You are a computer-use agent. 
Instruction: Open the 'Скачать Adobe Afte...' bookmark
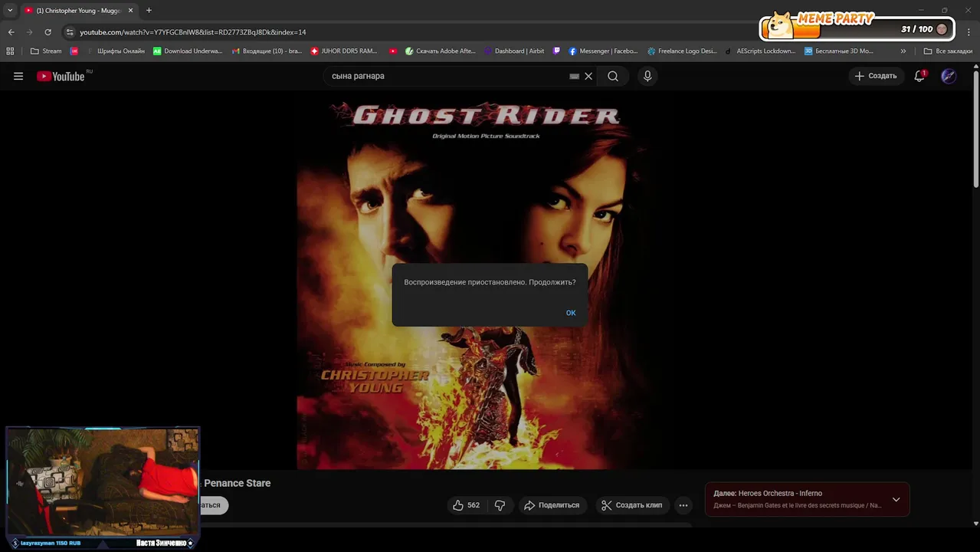pos(441,51)
